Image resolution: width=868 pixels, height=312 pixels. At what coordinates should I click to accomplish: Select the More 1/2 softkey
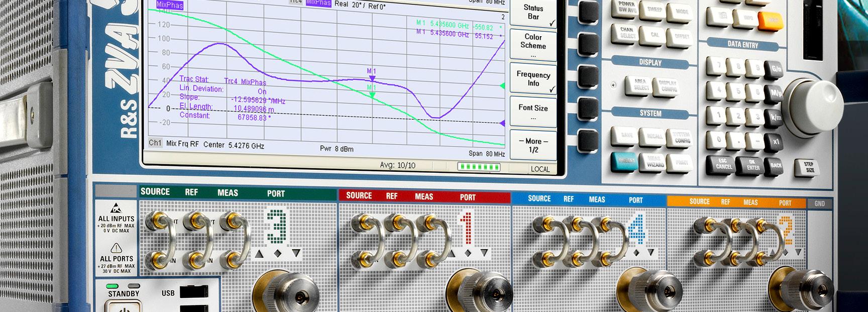pos(533,145)
